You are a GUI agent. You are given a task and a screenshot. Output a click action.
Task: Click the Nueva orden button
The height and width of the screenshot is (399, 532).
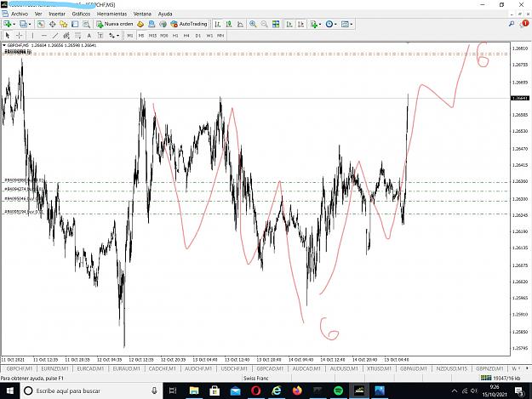pos(115,24)
